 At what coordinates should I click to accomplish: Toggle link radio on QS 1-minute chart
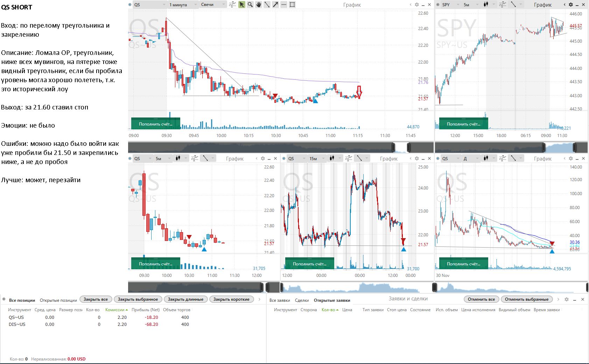[x=130, y=5]
